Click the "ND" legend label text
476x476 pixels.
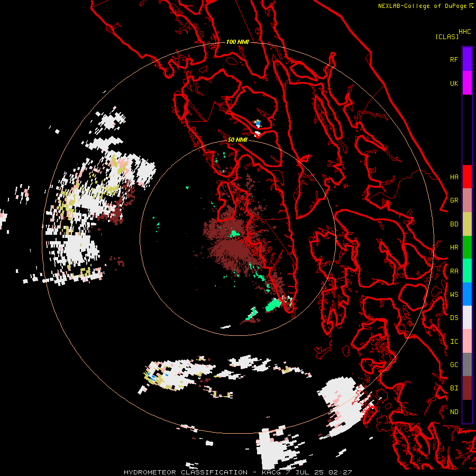point(454,411)
